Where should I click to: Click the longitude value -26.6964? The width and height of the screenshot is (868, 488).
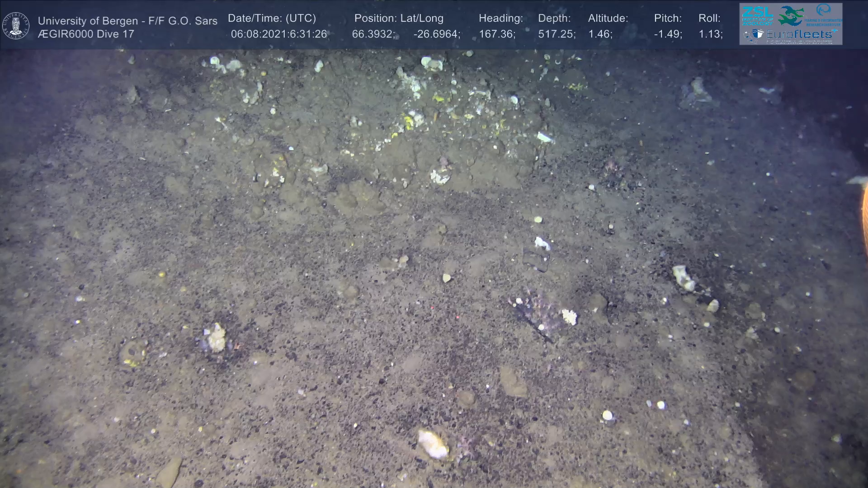coord(436,34)
